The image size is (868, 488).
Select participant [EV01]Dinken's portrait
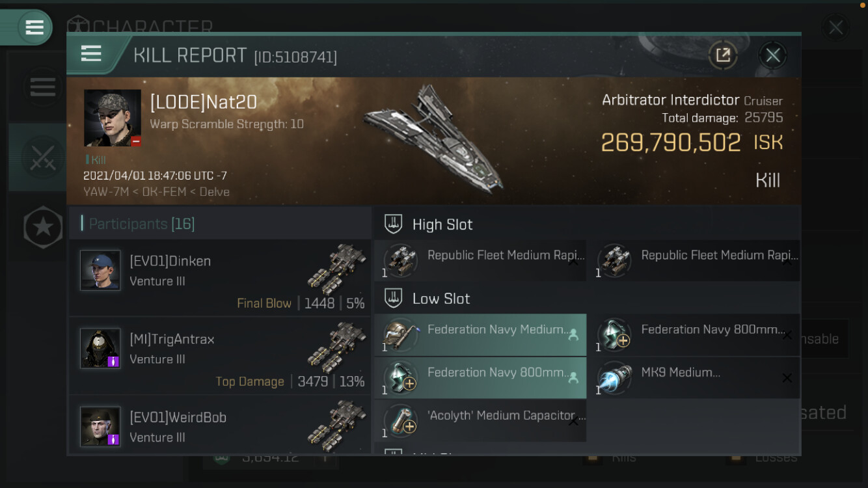click(x=100, y=270)
